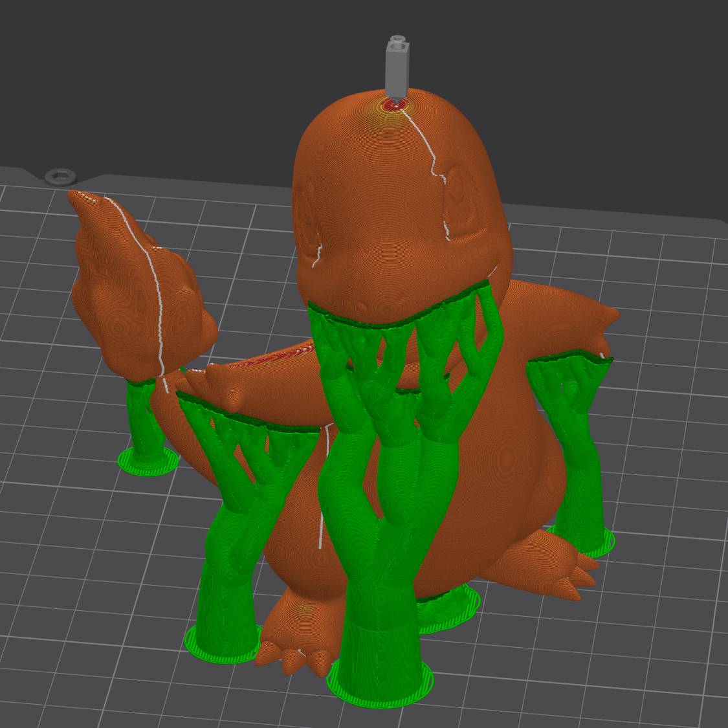Click the hex screw hole on the bed corner
This screenshot has height=728, width=728.
[x=60, y=176]
